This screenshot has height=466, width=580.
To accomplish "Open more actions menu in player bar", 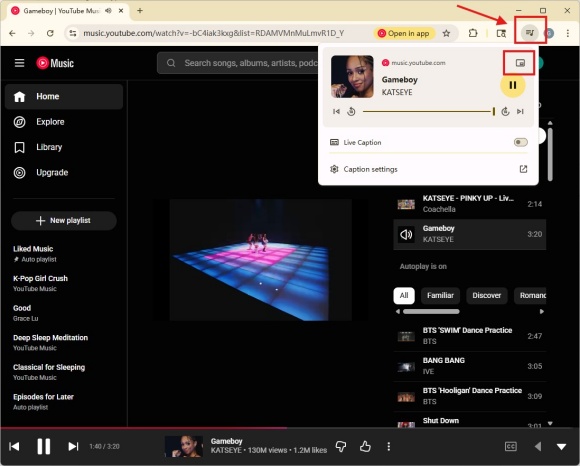I will (388, 446).
